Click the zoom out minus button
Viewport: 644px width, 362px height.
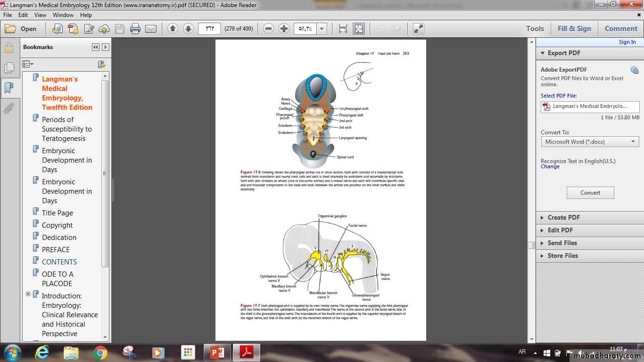click(268, 29)
